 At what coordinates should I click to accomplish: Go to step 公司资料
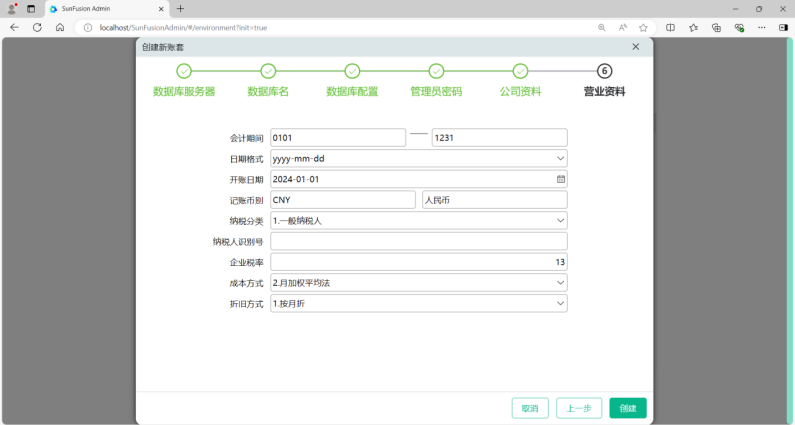(x=520, y=80)
